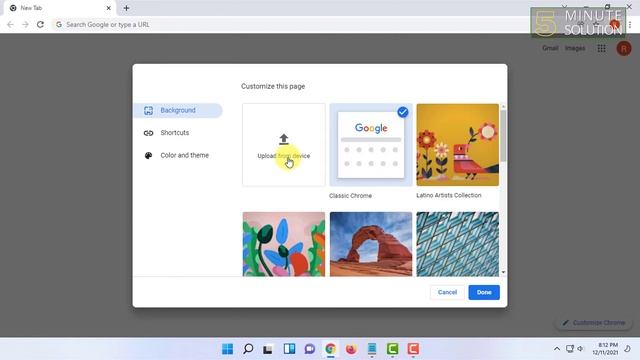Click the Customize Chrome button
This screenshot has height=360, width=640.
pyautogui.click(x=594, y=323)
